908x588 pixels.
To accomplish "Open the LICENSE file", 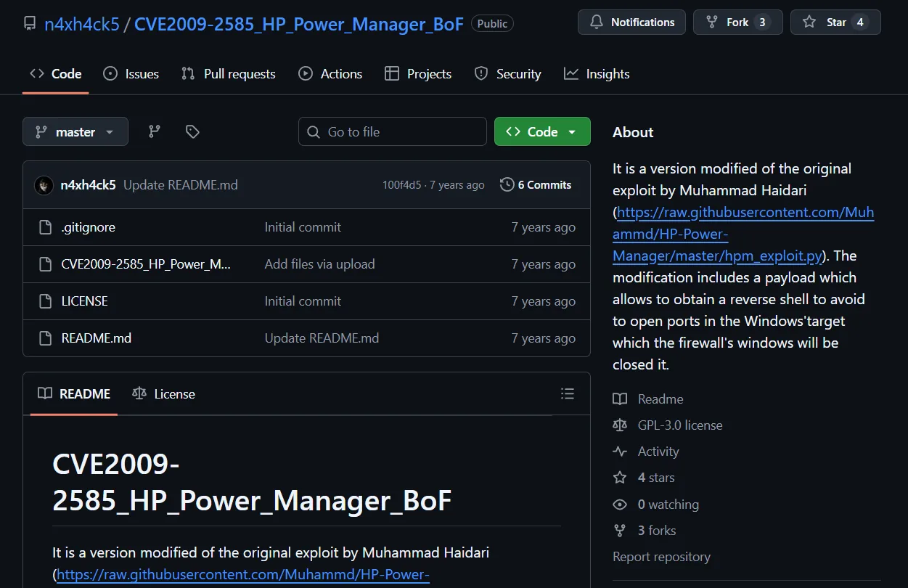I will pyautogui.click(x=85, y=301).
